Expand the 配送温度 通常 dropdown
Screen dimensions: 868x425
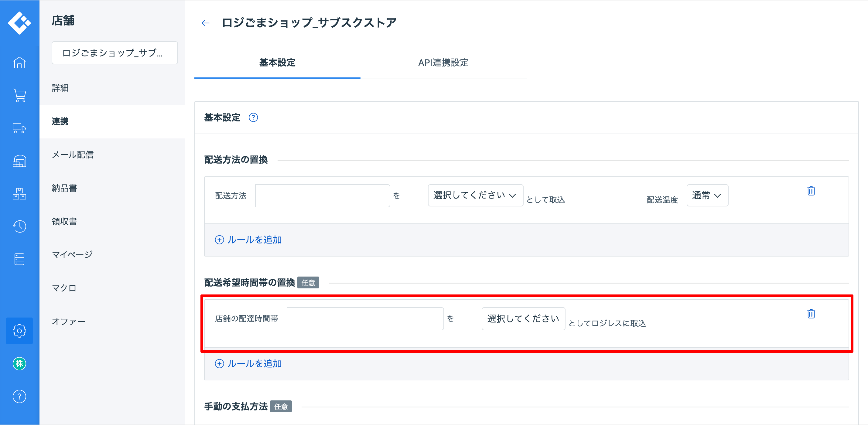(707, 195)
